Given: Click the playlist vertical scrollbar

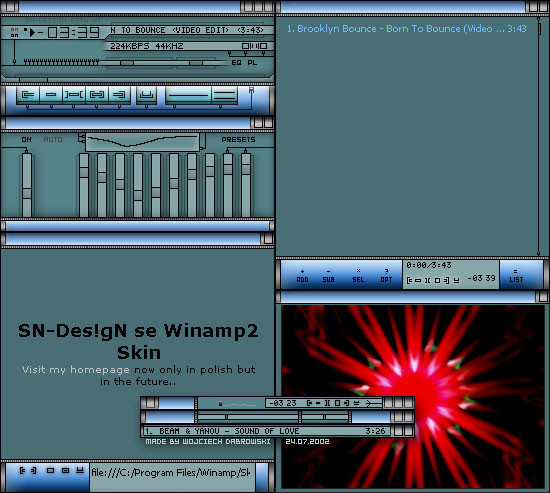Looking at the screenshot, I should click(x=539, y=137).
